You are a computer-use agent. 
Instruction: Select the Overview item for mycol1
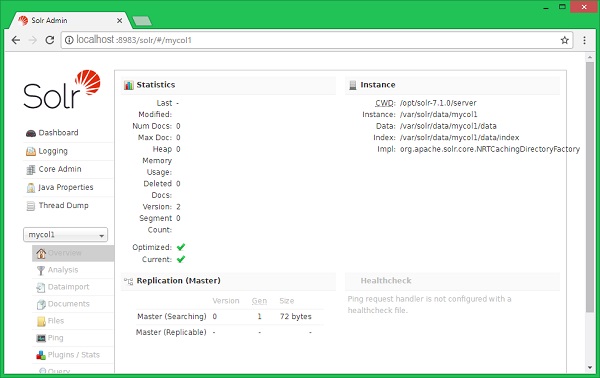73,253
